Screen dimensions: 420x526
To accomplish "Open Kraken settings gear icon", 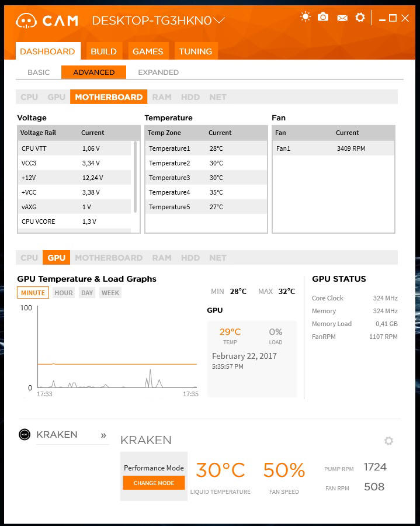I will pos(388,441).
